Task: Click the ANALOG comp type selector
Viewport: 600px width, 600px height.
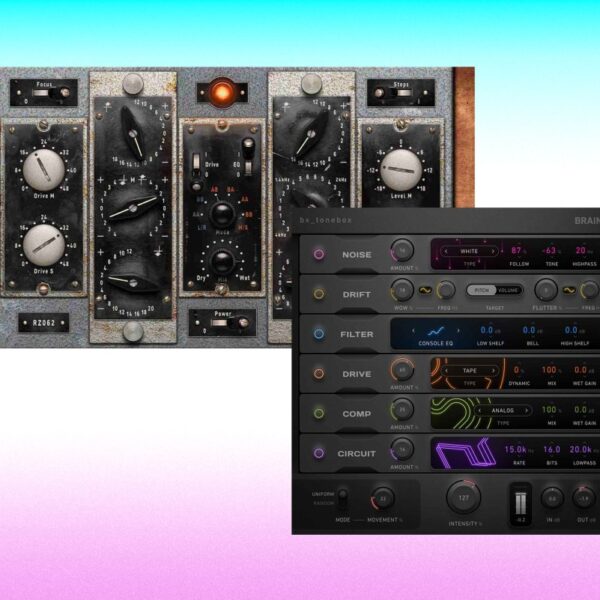Action: click(503, 411)
